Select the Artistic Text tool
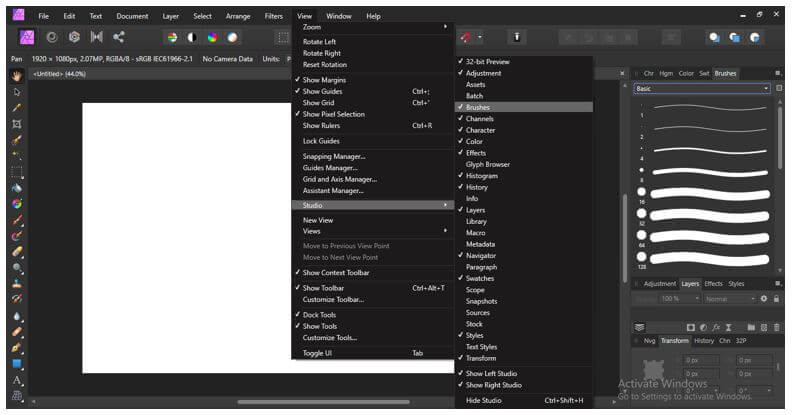Screen dimensions: 800x415 tap(17, 380)
